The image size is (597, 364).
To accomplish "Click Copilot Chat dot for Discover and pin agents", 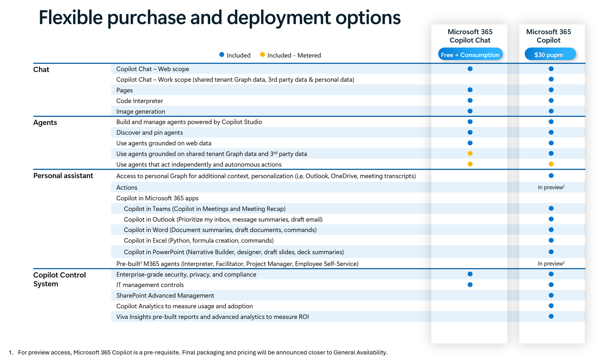I will 470,132.
